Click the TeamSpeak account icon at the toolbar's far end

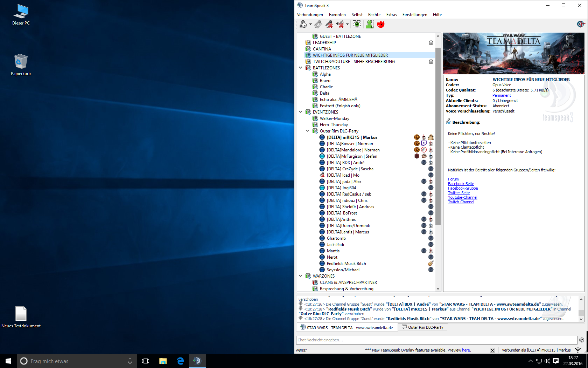tap(581, 24)
